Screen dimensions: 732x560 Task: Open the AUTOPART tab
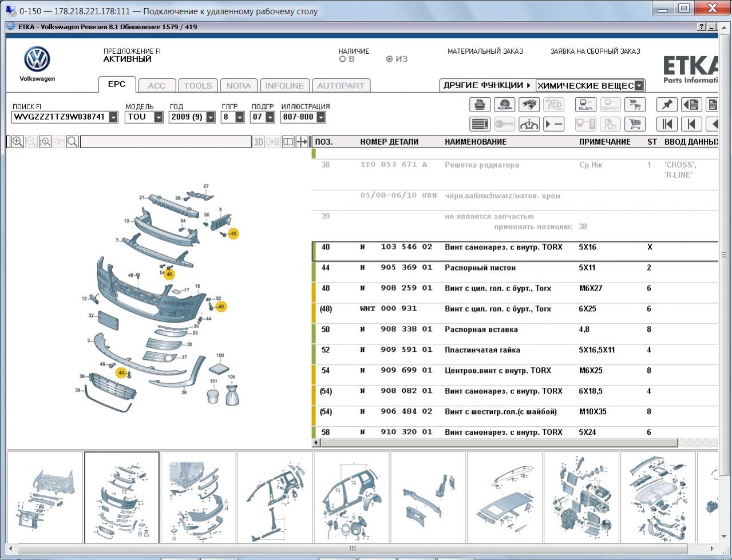[341, 86]
